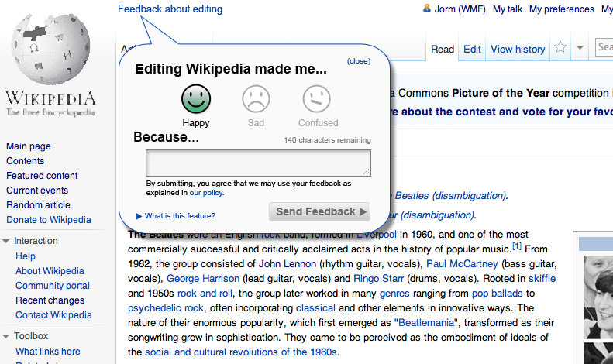The width and height of the screenshot is (613, 364).
Task: Open the classical link
Action: click(315, 308)
